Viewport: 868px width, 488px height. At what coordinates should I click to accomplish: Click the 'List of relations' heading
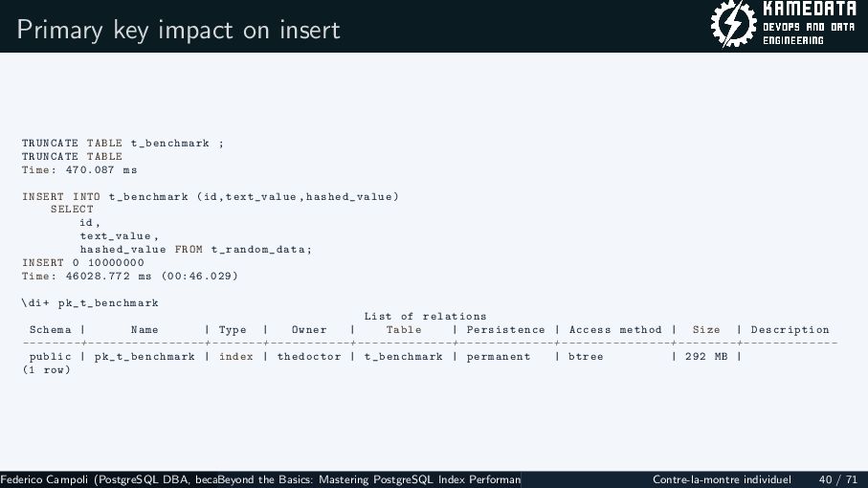425,317
